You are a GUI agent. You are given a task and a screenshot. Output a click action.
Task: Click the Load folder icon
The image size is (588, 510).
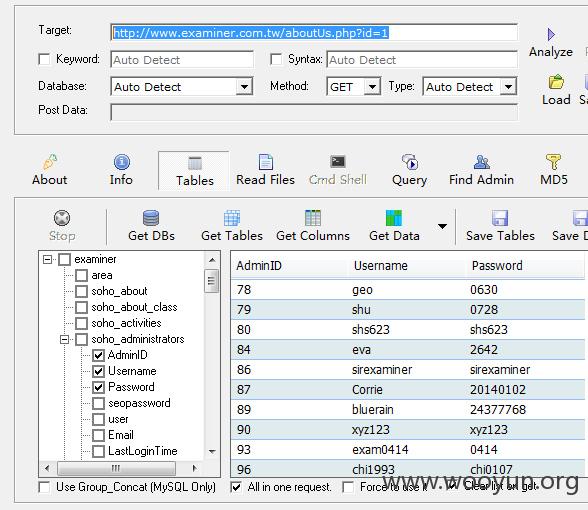coord(556,82)
